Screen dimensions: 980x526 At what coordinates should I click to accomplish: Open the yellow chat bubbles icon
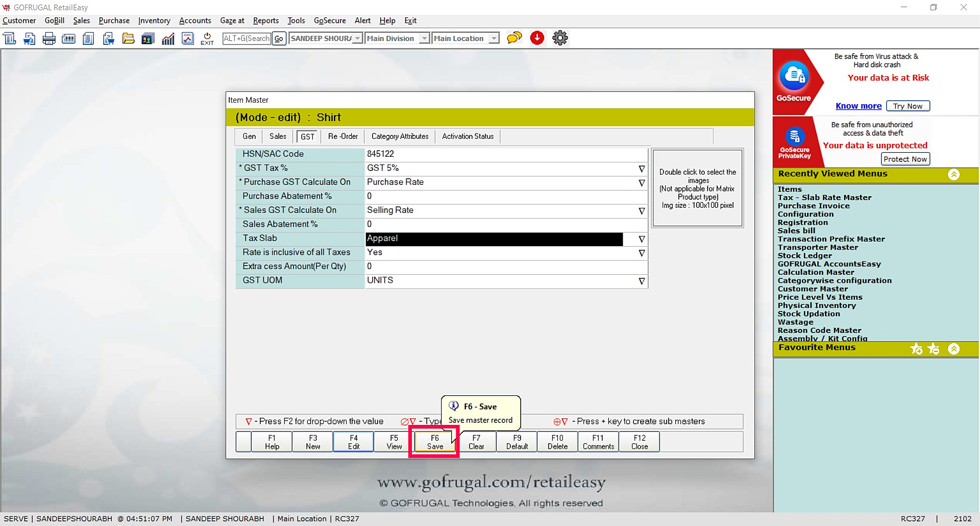pyautogui.click(x=514, y=38)
